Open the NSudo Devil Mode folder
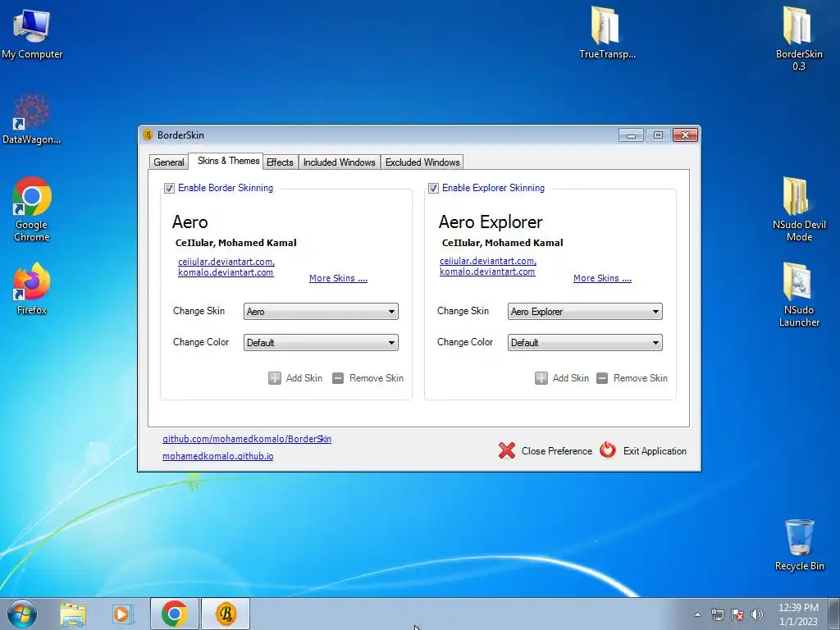Viewport: 840px width, 630px height. (799, 209)
